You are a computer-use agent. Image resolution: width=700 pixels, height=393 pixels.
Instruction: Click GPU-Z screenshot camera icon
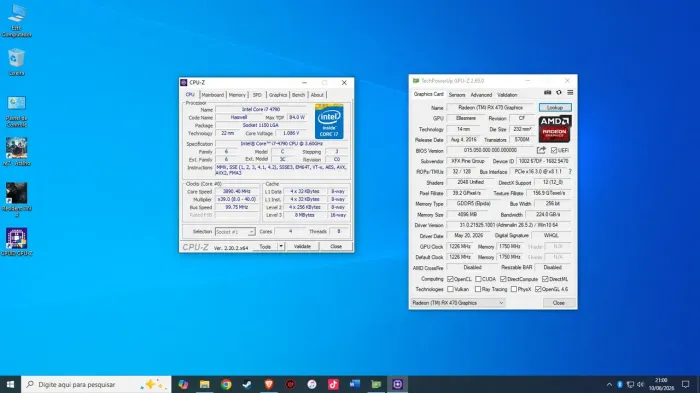coord(547,92)
